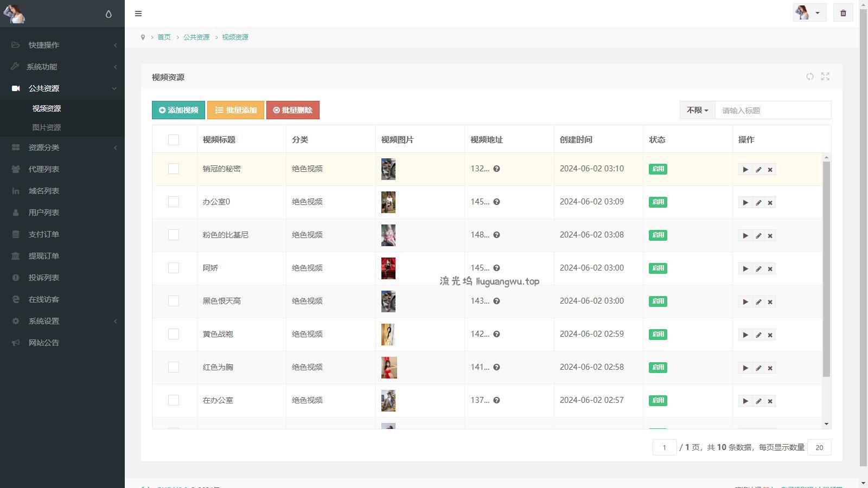868x488 pixels.
Task: Click the refresh icon in panel header
Action: pyautogui.click(x=810, y=77)
